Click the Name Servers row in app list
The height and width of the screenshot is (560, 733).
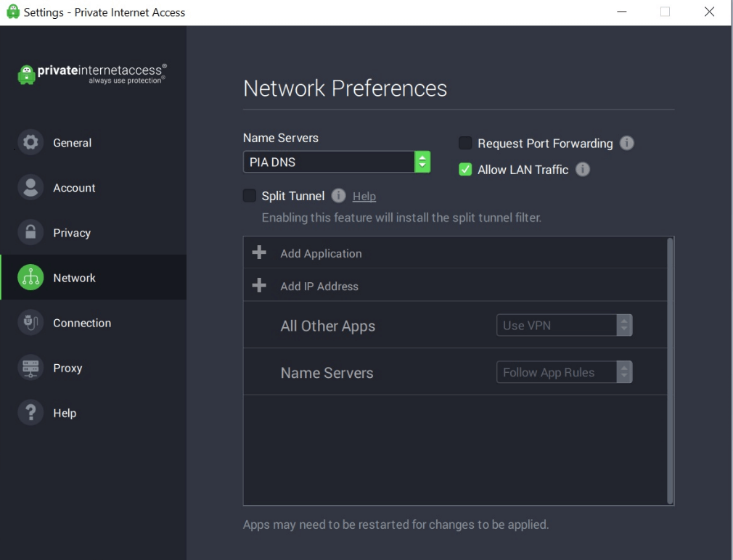point(455,372)
